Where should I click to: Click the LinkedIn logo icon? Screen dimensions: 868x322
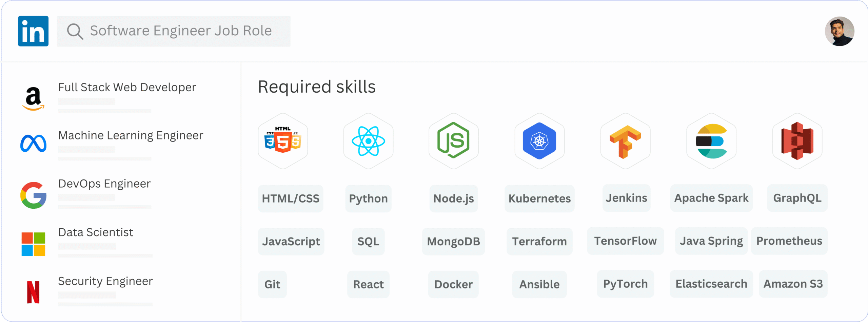pyautogui.click(x=33, y=31)
